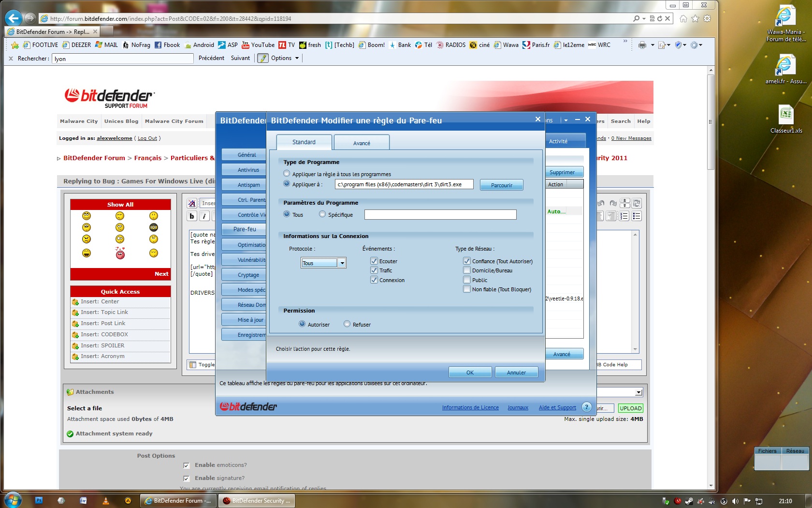Open the 'Informations de Licence' link

tap(470, 407)
